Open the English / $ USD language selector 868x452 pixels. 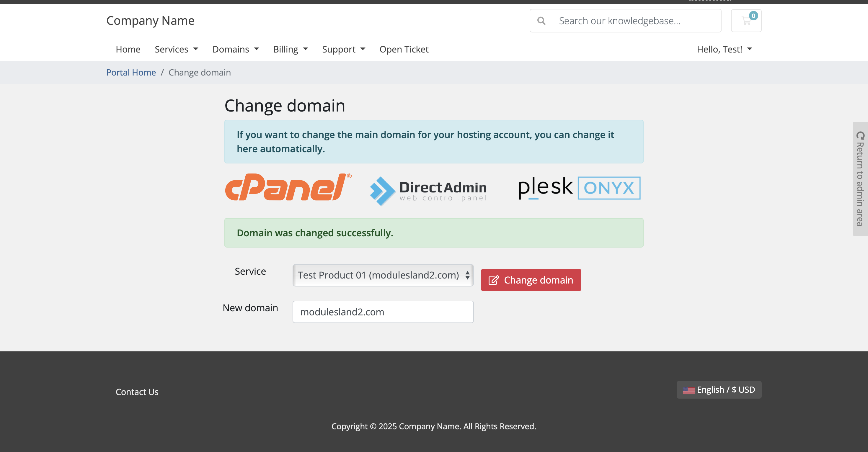click(719, 390)
